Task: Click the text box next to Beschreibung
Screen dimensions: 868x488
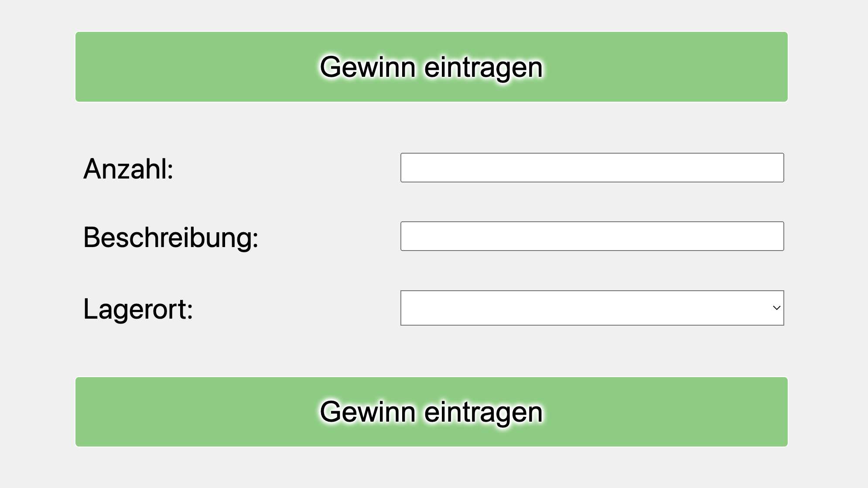Action: click(592, 236)
